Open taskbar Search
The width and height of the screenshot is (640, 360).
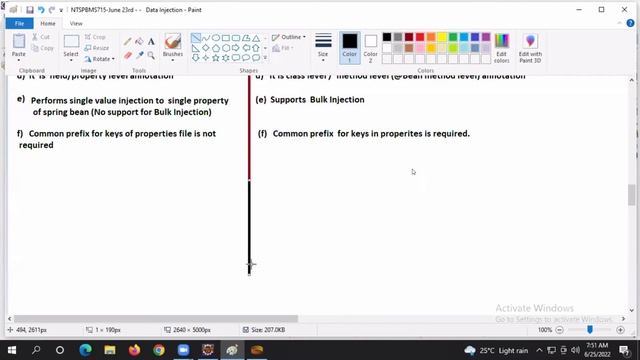coord(36,350)
